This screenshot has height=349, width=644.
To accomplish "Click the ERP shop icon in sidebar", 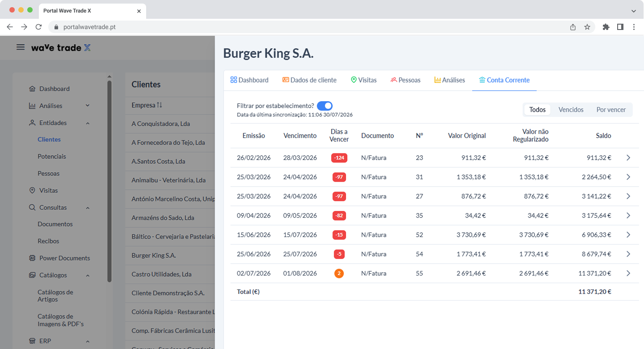I will point(32,341).
